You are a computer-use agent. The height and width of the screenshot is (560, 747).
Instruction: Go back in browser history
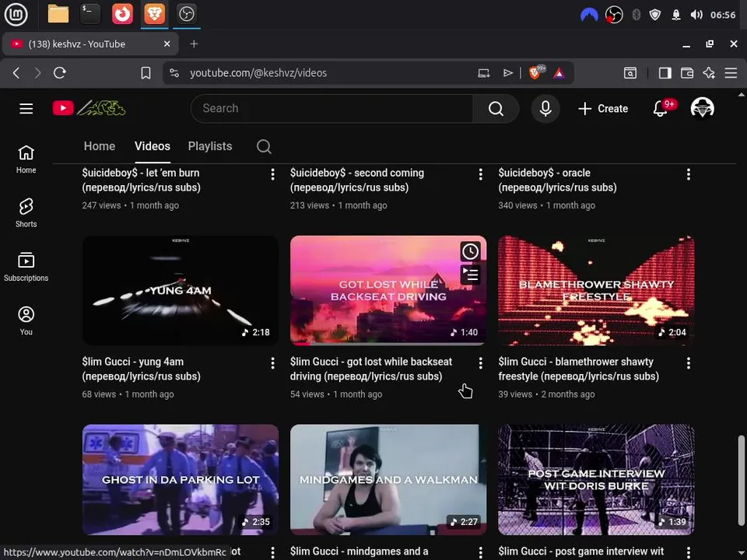(16, 73)
